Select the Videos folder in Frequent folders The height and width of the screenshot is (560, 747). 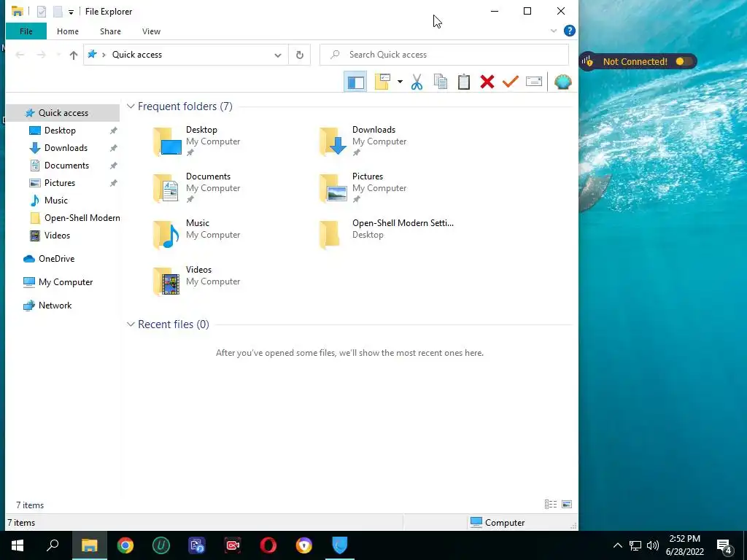(198, 281)
